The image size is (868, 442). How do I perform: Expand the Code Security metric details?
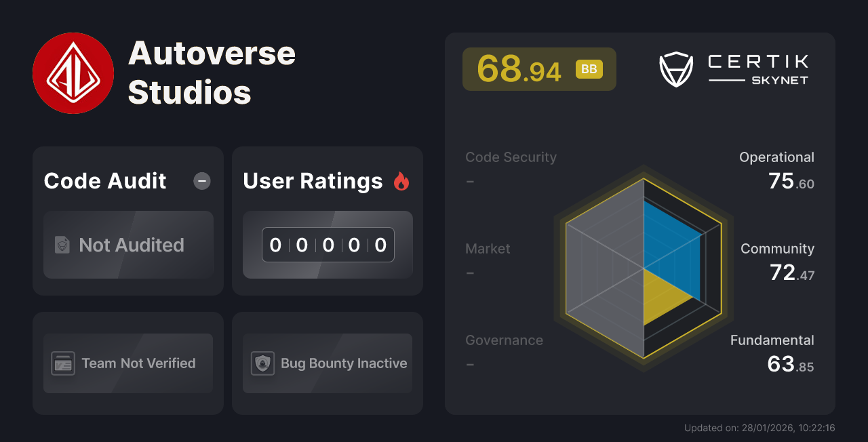(511, 157)
